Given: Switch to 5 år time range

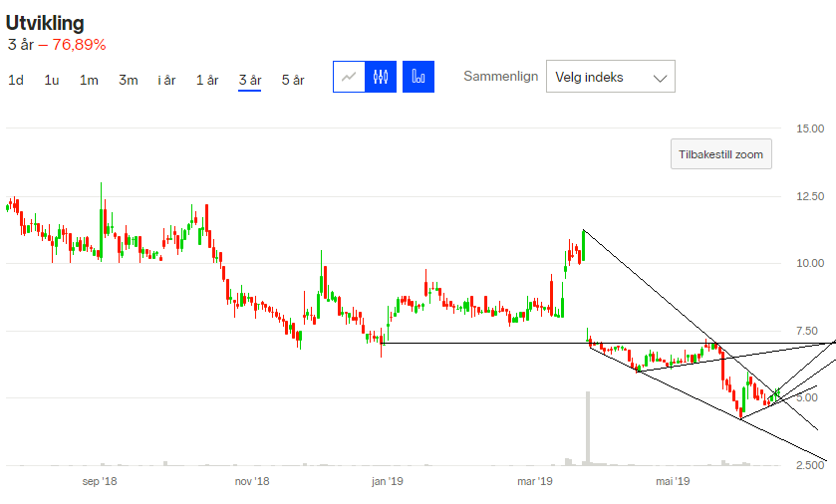Looking at the screenshot, I should 293,80.
